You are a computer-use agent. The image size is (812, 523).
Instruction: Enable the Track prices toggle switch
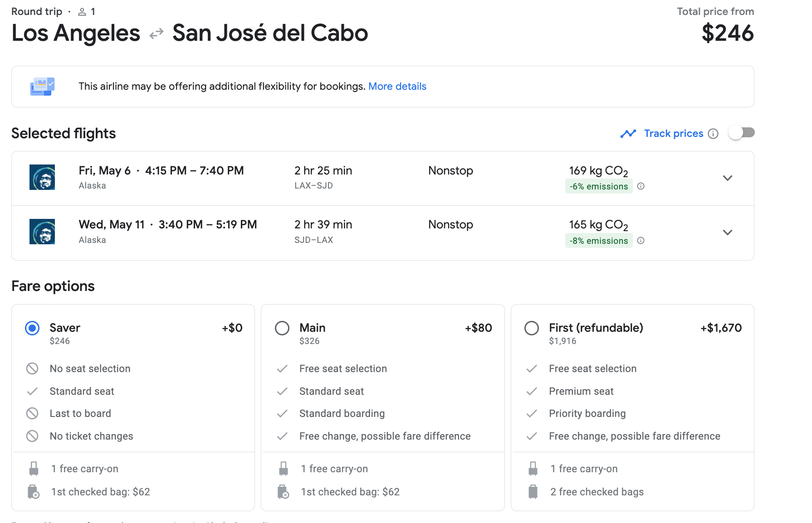(x=741, y=133)
